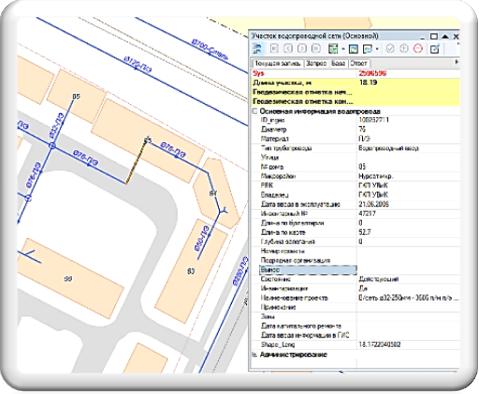Viewport: 479px width, 394px height.
Task: Click the Ø125-П/Э pipeline label on map
Action: 138,64
